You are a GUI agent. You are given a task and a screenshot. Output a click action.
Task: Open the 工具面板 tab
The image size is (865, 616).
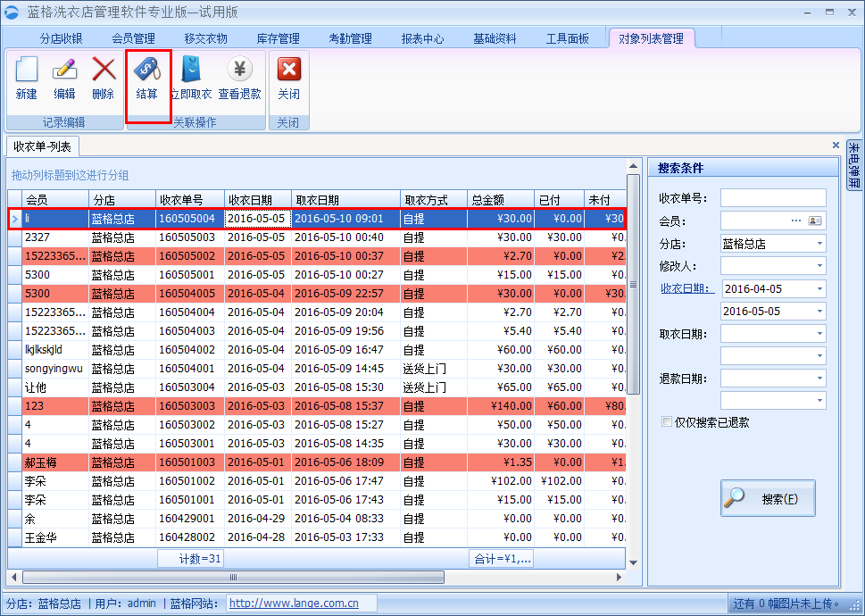point(567,38)
